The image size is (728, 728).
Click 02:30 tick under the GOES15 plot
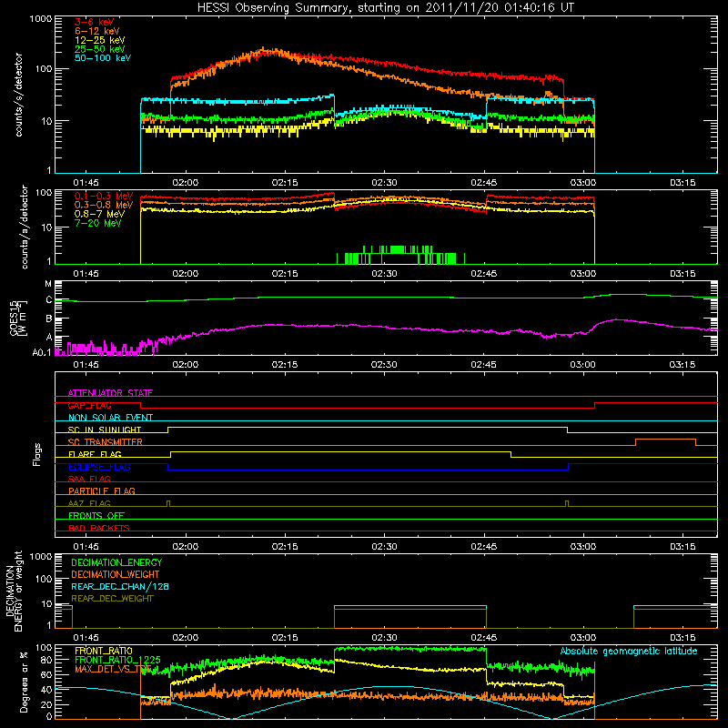(x=384, y=365)
